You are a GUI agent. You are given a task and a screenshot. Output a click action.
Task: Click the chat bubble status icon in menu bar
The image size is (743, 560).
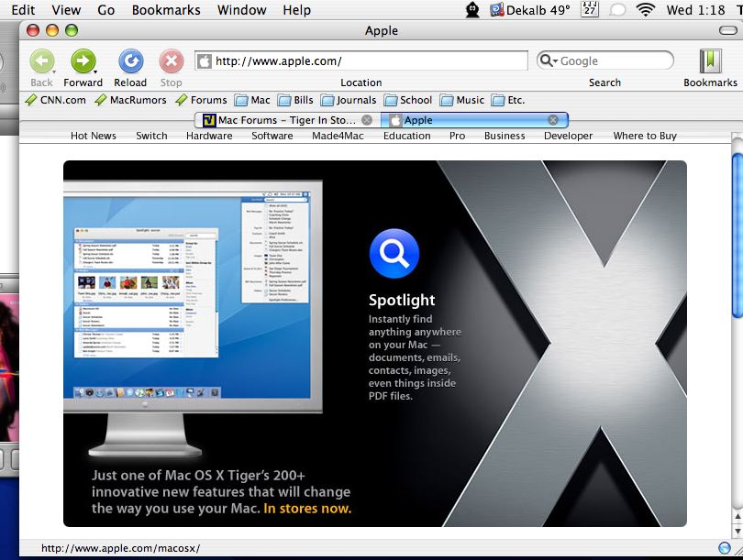(617, 10)
